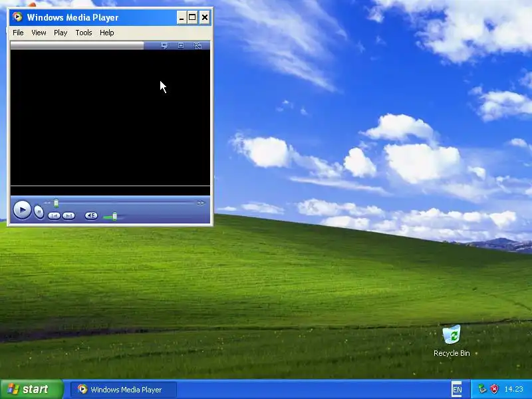Screen dimensions: 532x399
Task: Skip to the previous track
Action: [x=54, y=215]
